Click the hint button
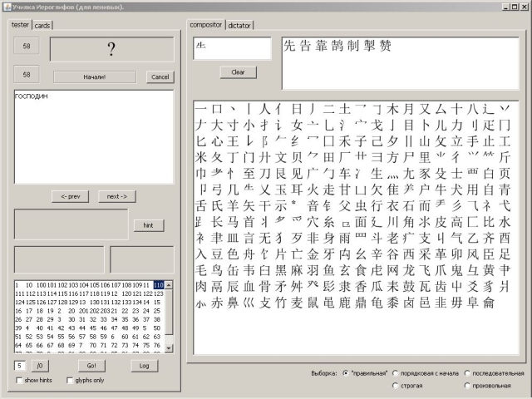The width and height of the screenshot is (532, 399). 149,225
